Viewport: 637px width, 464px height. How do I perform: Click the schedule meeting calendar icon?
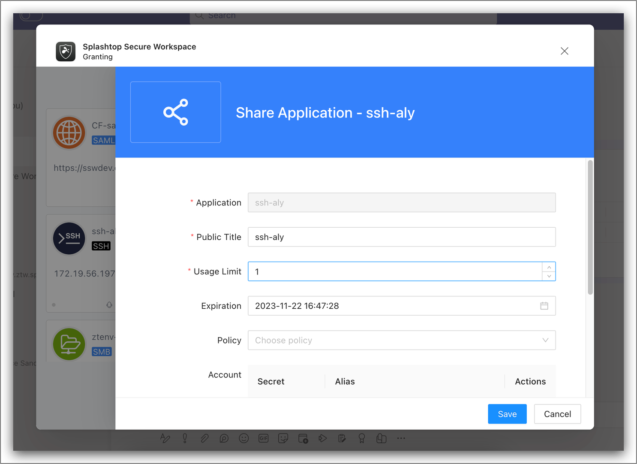303,438
